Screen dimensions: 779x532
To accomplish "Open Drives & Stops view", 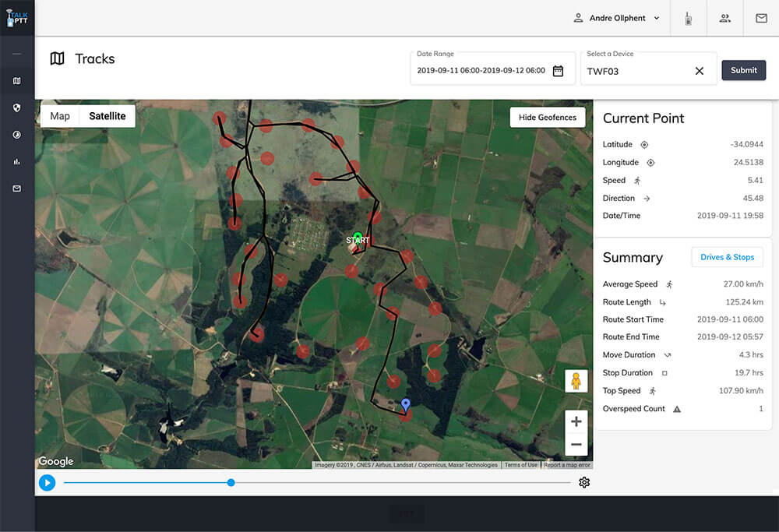I will coord(727,257).
